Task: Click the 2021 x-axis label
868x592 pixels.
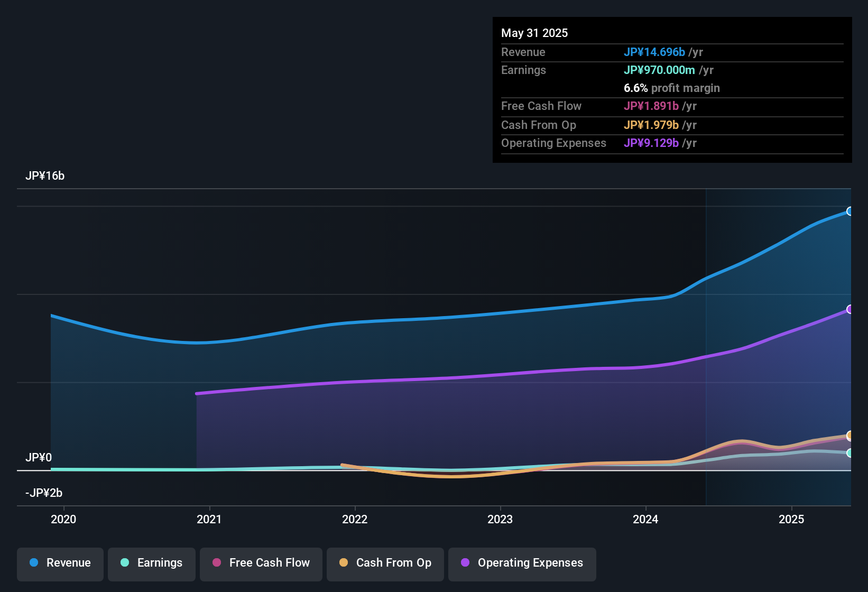Action: 209,520
